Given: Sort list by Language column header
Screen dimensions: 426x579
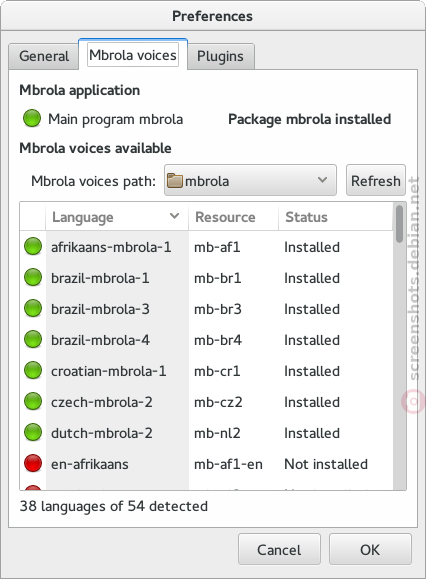Looking at the screenshot, I should click(x=117, y=217).
